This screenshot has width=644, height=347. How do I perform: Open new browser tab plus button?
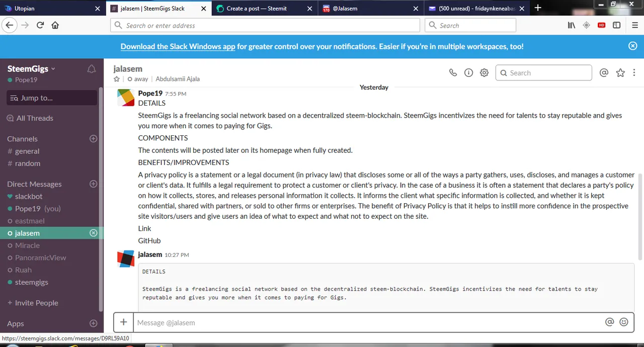538,8
